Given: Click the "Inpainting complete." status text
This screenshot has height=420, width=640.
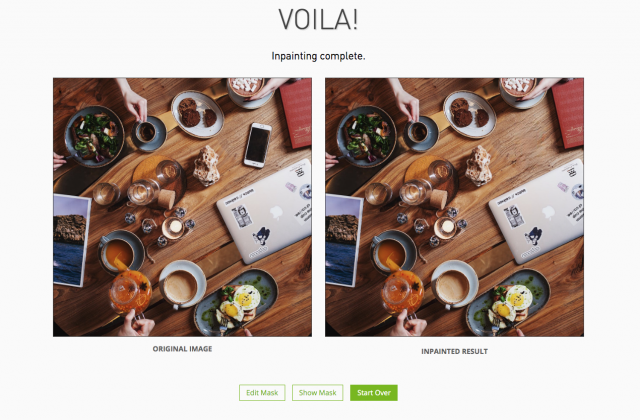Looking at the screenshot, I should click(x=318, y=56).
